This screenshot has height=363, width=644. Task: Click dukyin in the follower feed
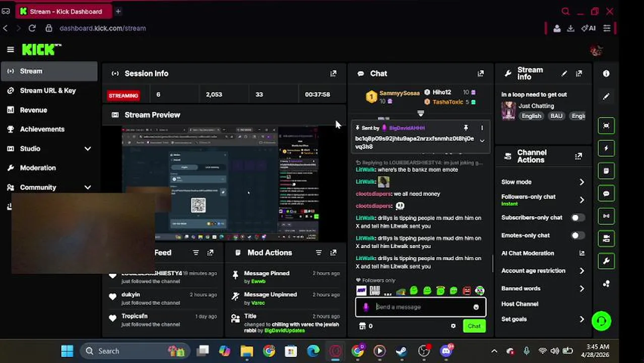coord(131,294)
